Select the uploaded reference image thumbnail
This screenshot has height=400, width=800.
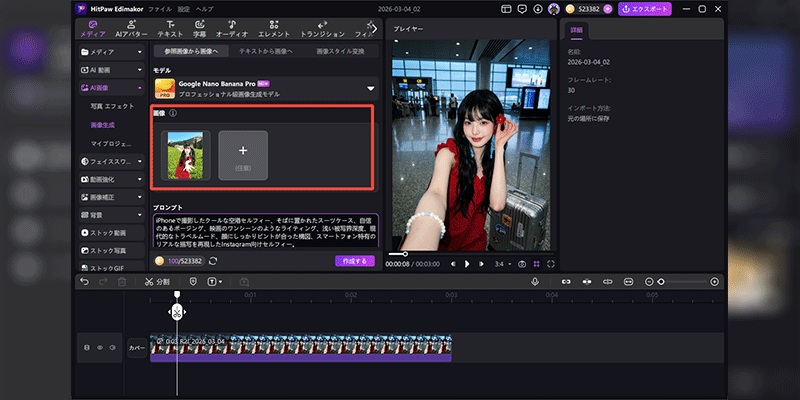186,155
